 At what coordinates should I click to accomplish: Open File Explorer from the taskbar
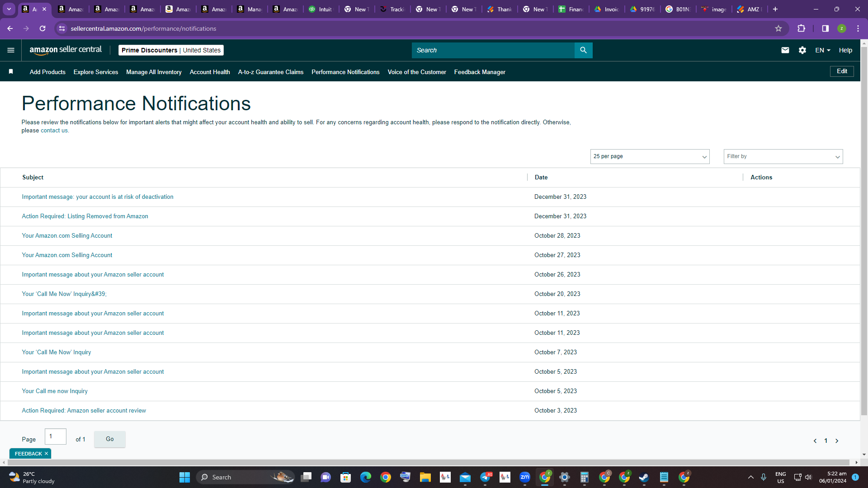(425, 477)
